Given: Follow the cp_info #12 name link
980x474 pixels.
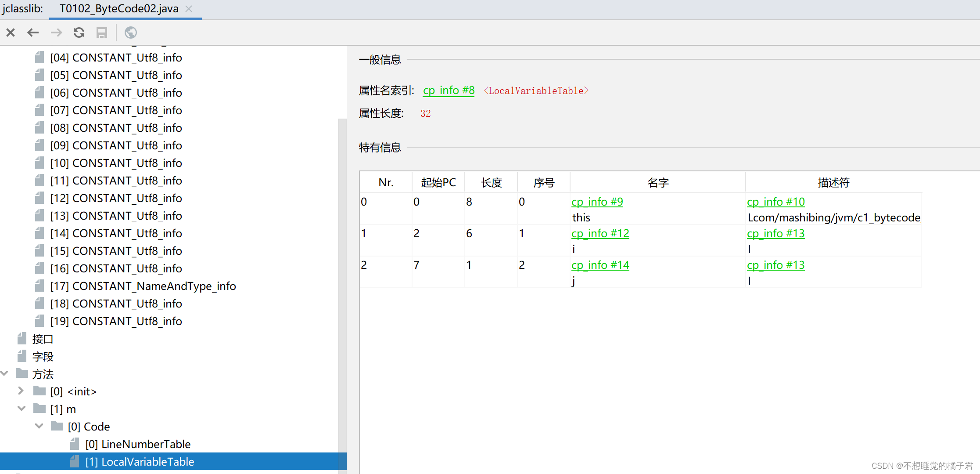Looking at the screenshot, I should tap(600, 233).
